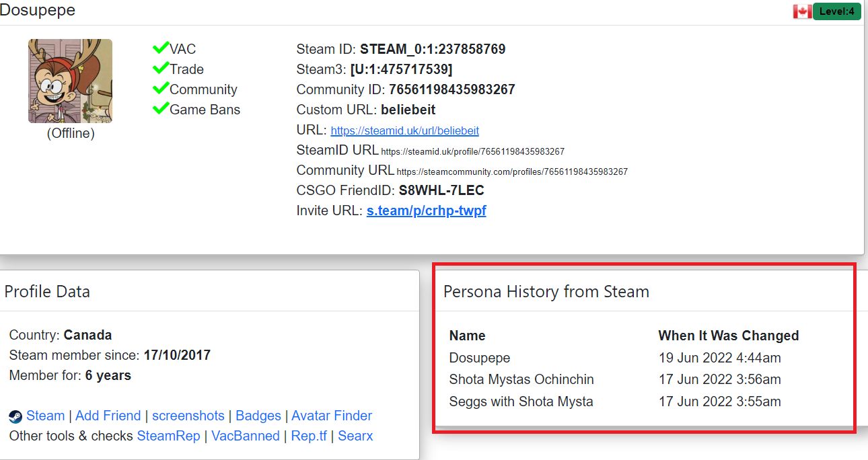Click the Country value Canada
The height and width of the screenshot is (460, 868).
[88, 335]
